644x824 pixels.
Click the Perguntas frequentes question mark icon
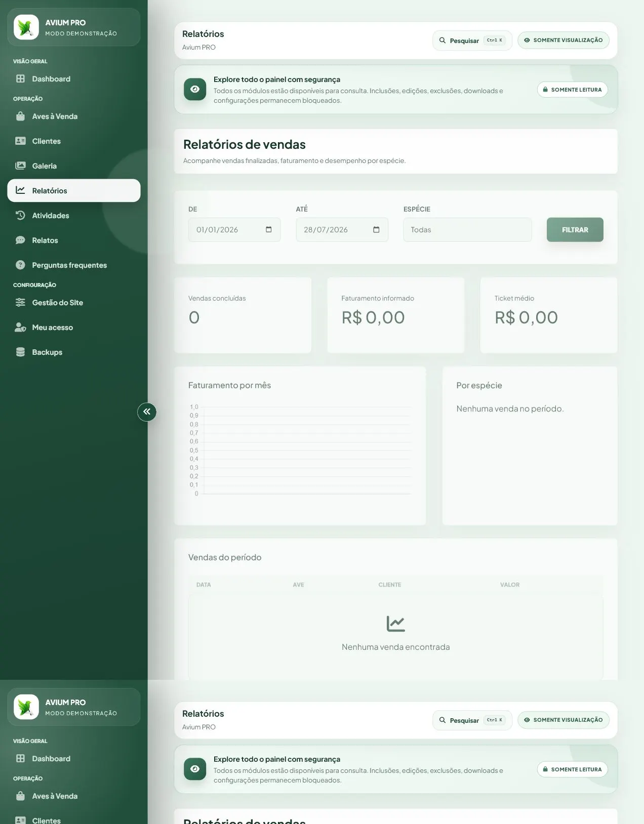[x=20, y=265]
